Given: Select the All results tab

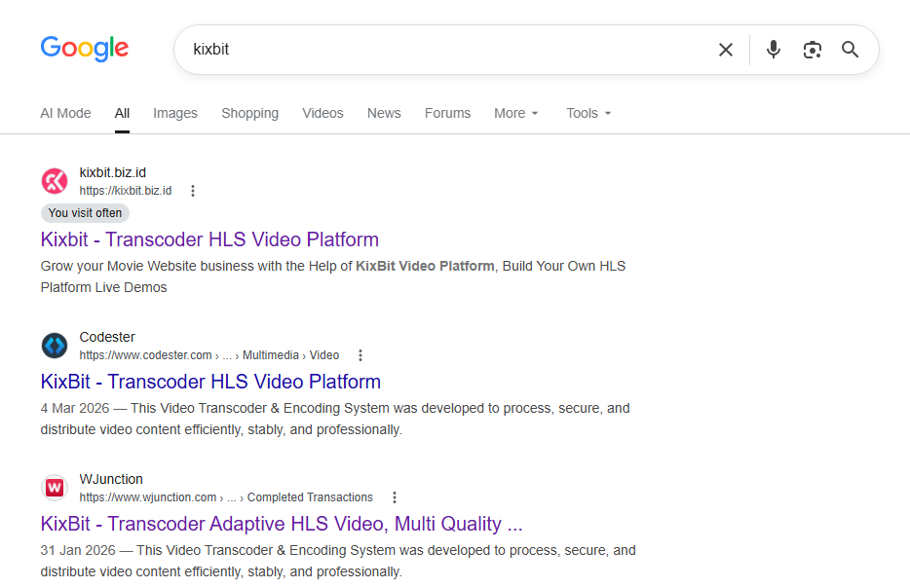Looking at the screenshot, I should click(122, 113).
